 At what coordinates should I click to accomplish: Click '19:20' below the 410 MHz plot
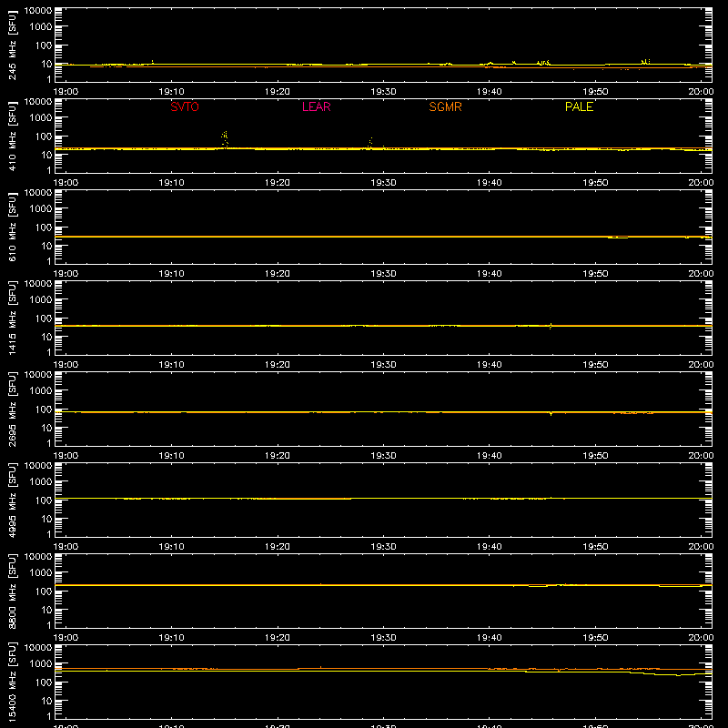tap(278, 183)
